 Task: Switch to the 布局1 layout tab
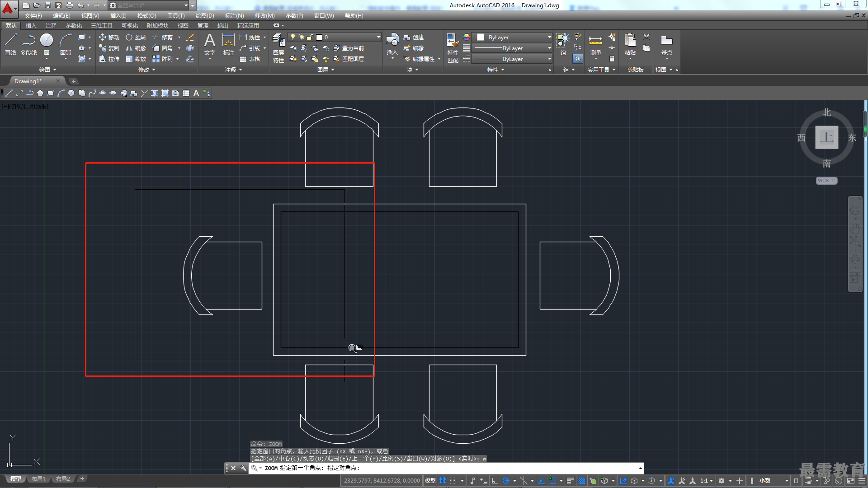(x=38, y=479)
